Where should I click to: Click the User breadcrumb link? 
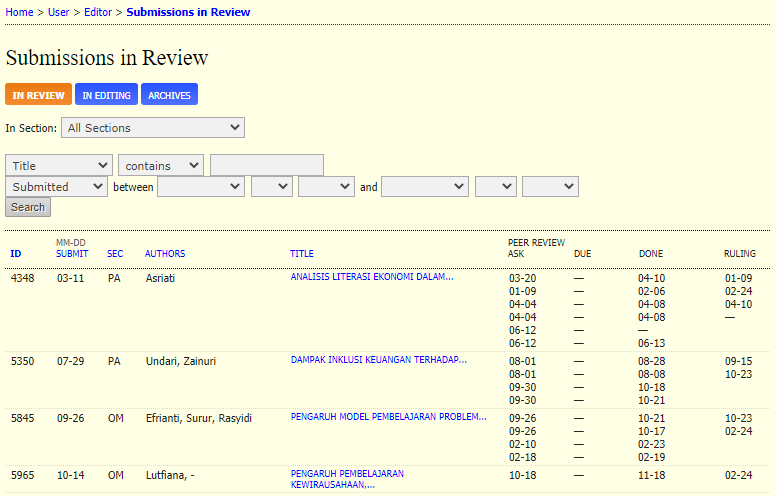pos(59,12)
